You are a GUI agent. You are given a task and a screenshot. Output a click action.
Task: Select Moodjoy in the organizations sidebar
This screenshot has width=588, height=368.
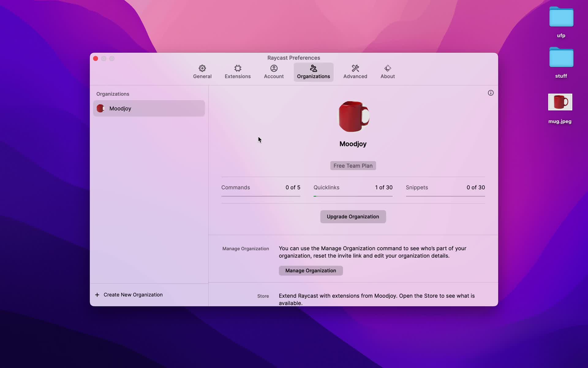149,108
